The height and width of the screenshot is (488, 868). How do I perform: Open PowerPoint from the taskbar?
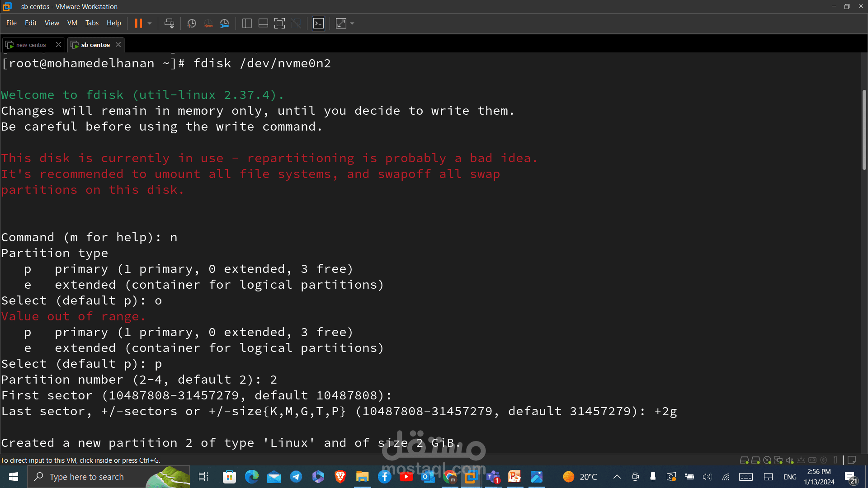pos(514,477)
